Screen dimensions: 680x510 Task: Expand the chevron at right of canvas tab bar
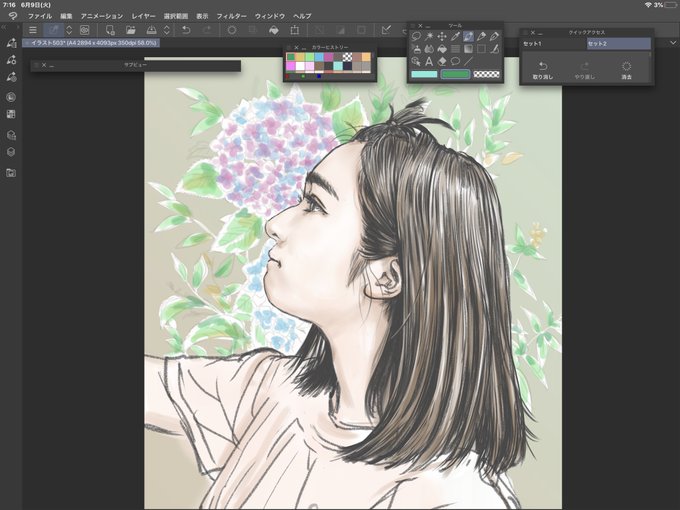pos(673,42)
